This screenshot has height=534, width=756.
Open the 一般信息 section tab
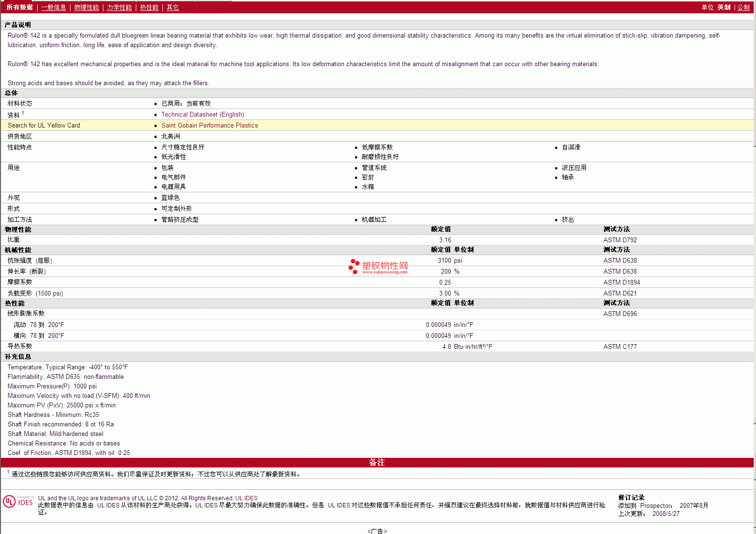coord(53,8)
